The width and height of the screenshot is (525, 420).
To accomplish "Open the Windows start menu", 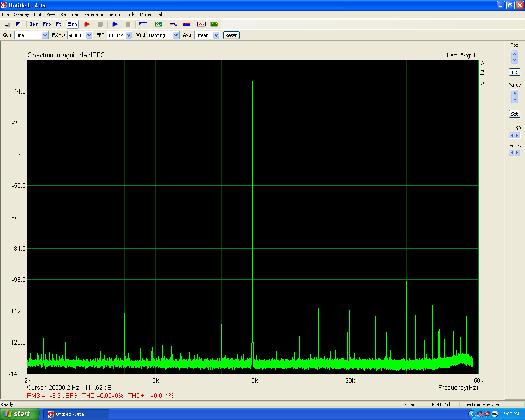I will click(20, 414).
